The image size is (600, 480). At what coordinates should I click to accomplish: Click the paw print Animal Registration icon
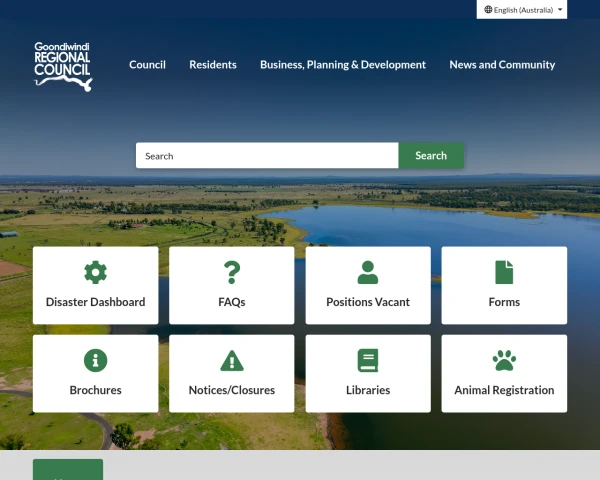click(x=504, y=360)
